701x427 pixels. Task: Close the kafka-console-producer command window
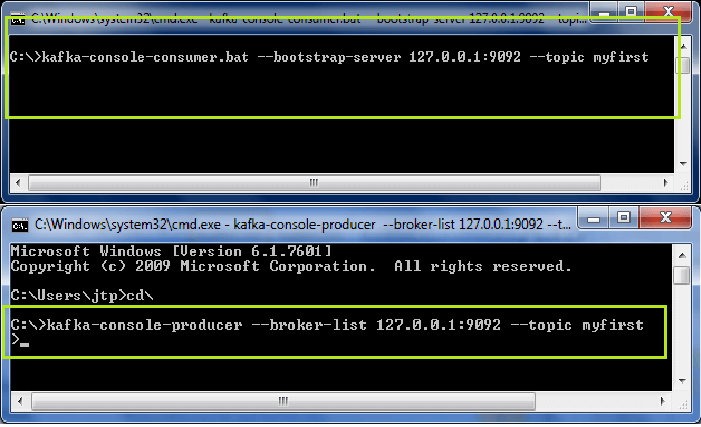(663, 217)
